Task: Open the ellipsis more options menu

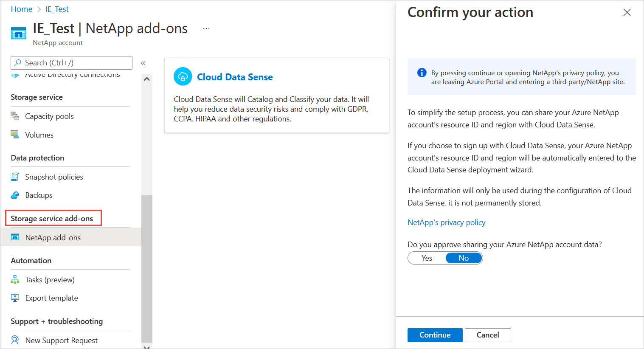Action: [206, 28]
